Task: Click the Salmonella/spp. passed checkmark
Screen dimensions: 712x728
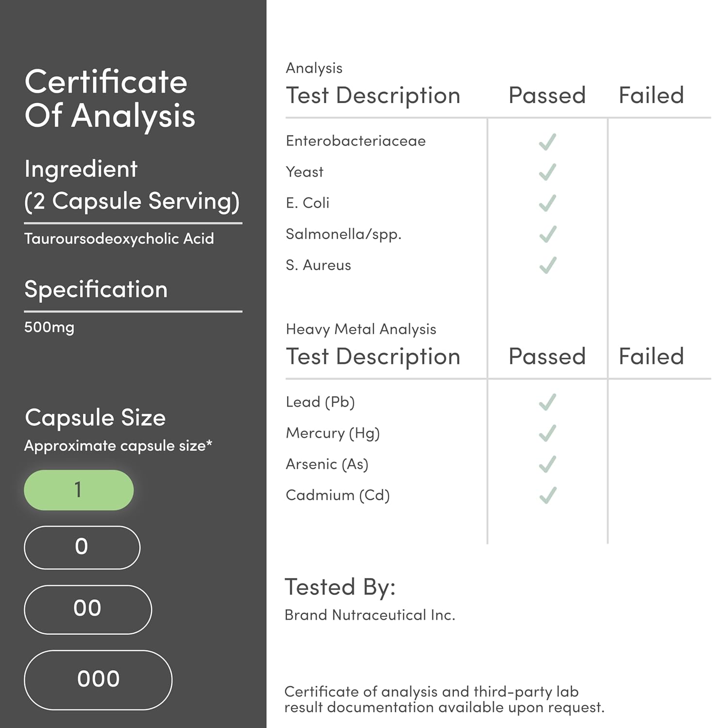Action: tap(547, 234)
